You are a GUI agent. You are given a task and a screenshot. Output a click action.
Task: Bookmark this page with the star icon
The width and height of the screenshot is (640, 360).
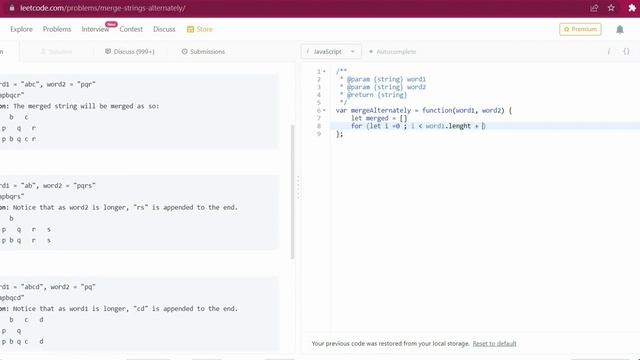[x=611, y=8]
